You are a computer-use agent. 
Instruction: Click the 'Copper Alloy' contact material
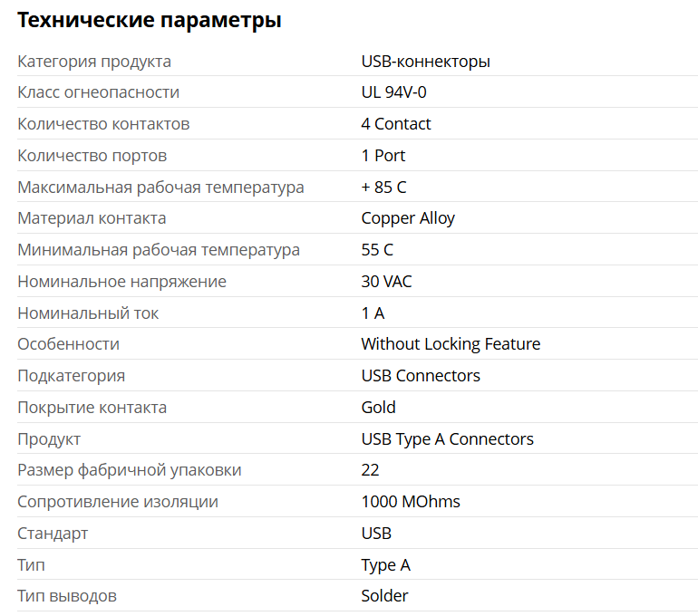[x=408, y=218]
